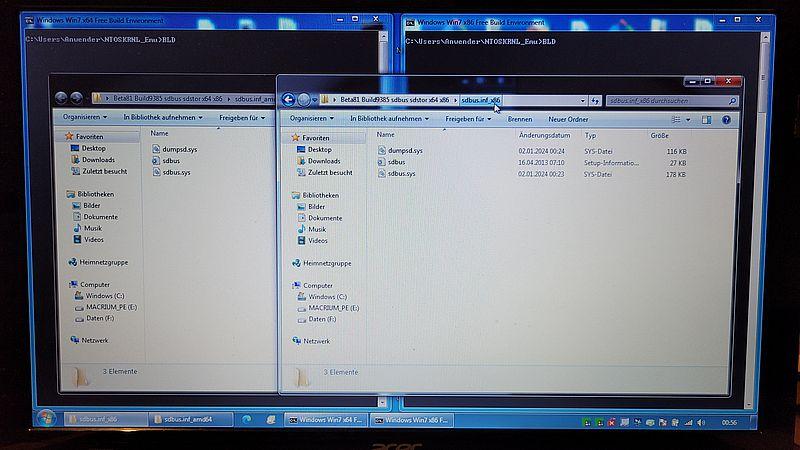800x450 pixels.
Task: Open Desktop in rear window sidebar
Action: tap(88, 148)
